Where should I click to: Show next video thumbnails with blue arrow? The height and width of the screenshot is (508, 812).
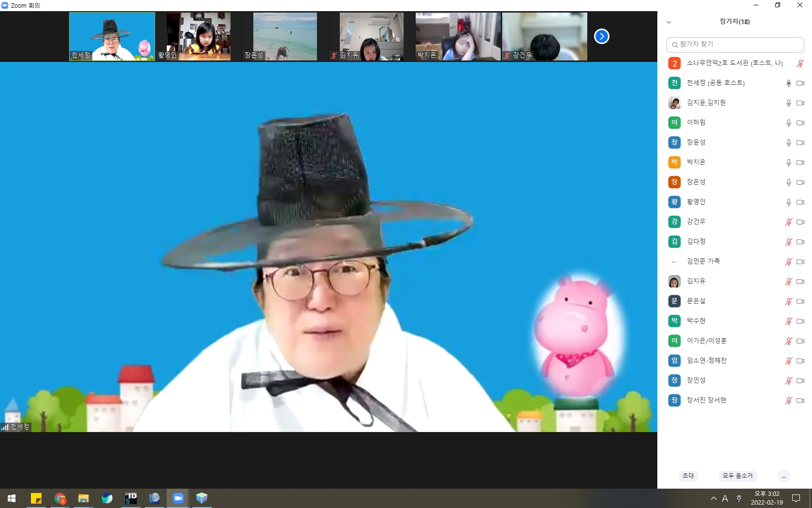[601, 36]
